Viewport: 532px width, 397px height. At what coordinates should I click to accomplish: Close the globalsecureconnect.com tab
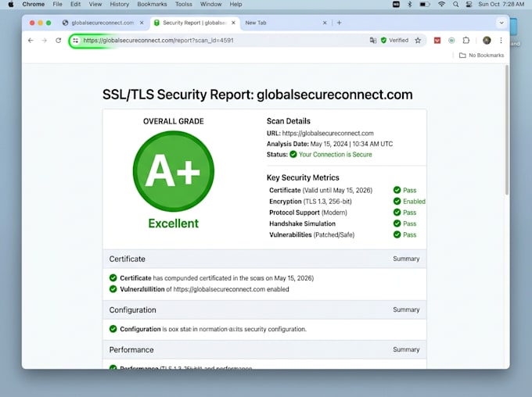click(x=142, y=23)
